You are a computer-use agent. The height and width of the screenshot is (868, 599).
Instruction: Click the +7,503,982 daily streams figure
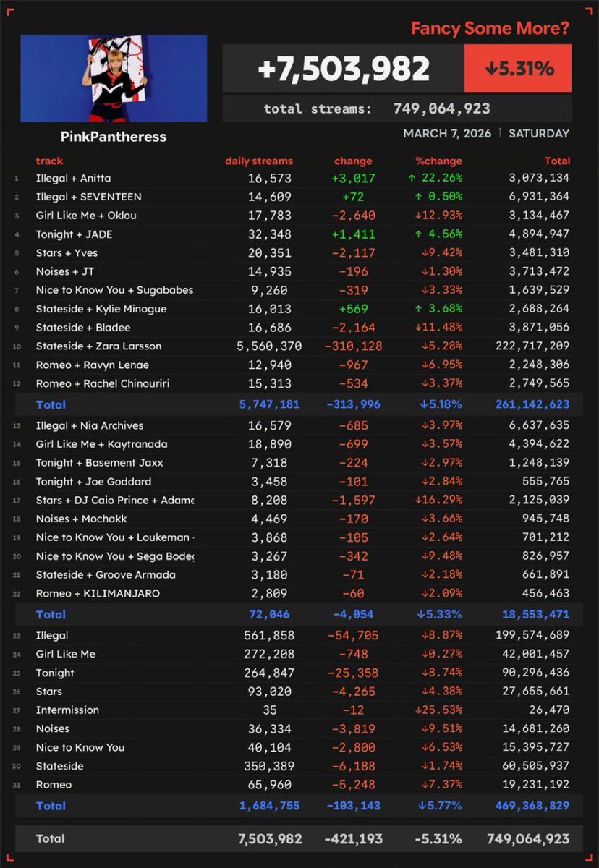[x=344, y=69]
